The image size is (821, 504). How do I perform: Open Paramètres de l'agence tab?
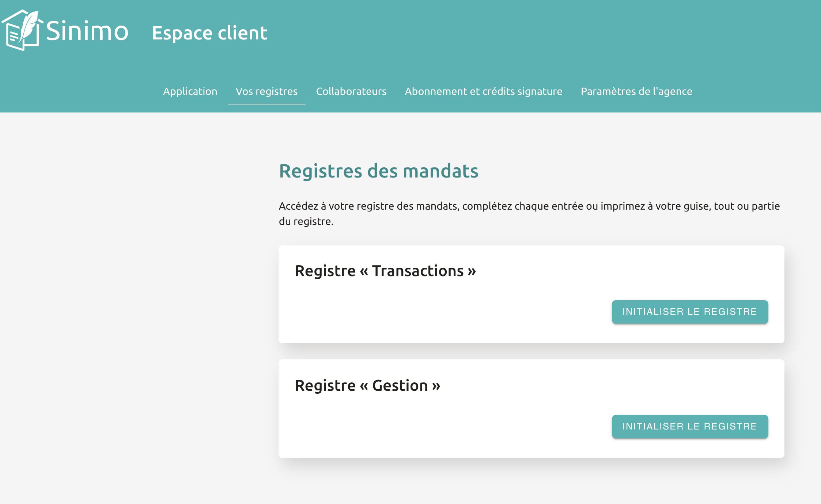click(636, 91)
